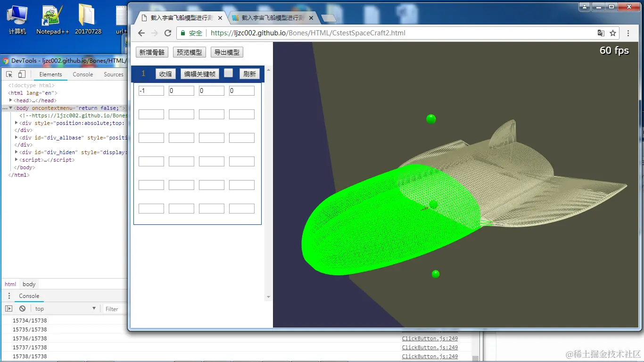644x362 pixels.
Task: Click the green sphere above the spacecraft
Action: (x=431, y=119)
